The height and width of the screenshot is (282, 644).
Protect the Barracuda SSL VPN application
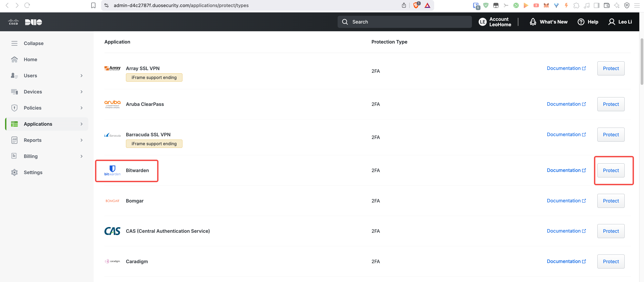click(x=611, y=135)
